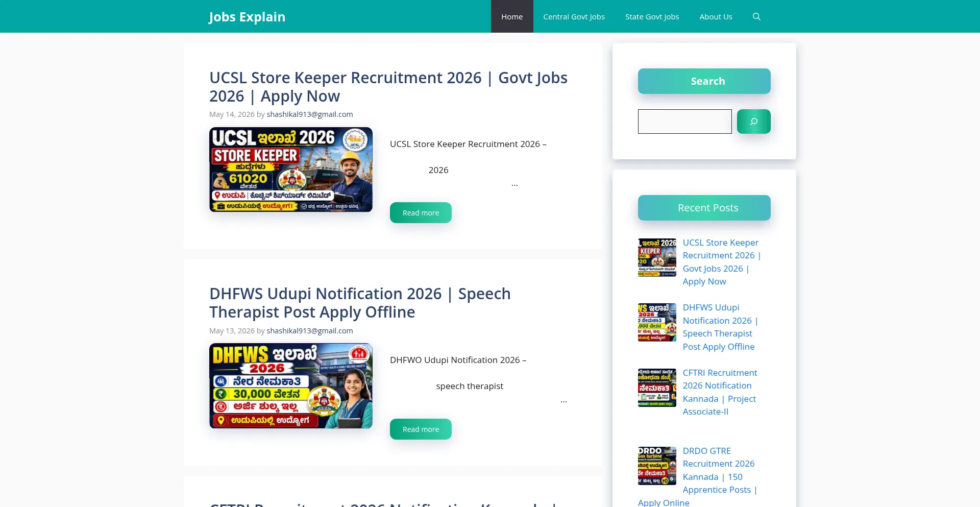This screenshot has width=980, height=507.
Task: Click Read more under the DHFWS Udupi post
Action: pyautogui.click(x=421, y=429)
